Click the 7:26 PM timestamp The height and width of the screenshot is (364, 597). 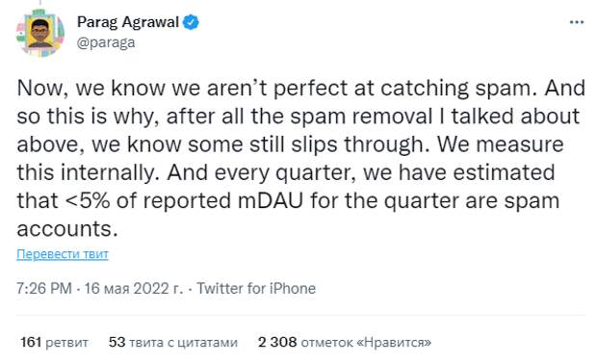(x=43, y=288)
